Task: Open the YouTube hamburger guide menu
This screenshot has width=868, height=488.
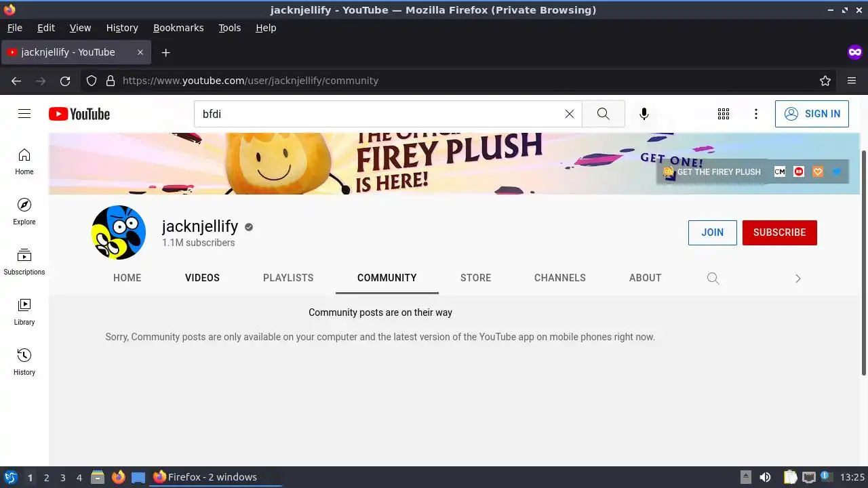Action: coord(24,114)
